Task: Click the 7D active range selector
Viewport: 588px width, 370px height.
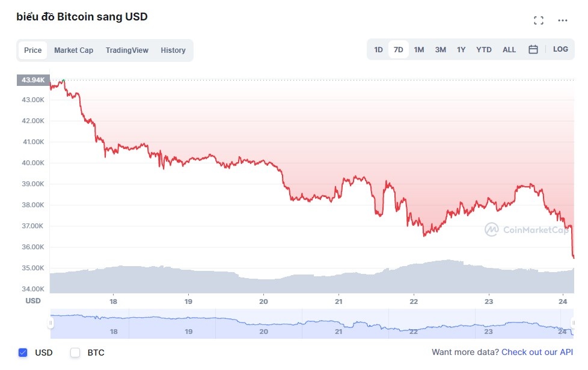Action: point(398,49)
